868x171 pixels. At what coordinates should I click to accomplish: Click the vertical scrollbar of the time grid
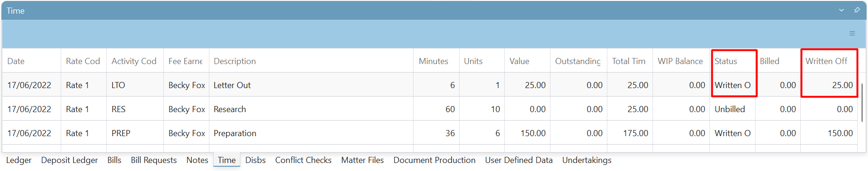coord(862,103)
